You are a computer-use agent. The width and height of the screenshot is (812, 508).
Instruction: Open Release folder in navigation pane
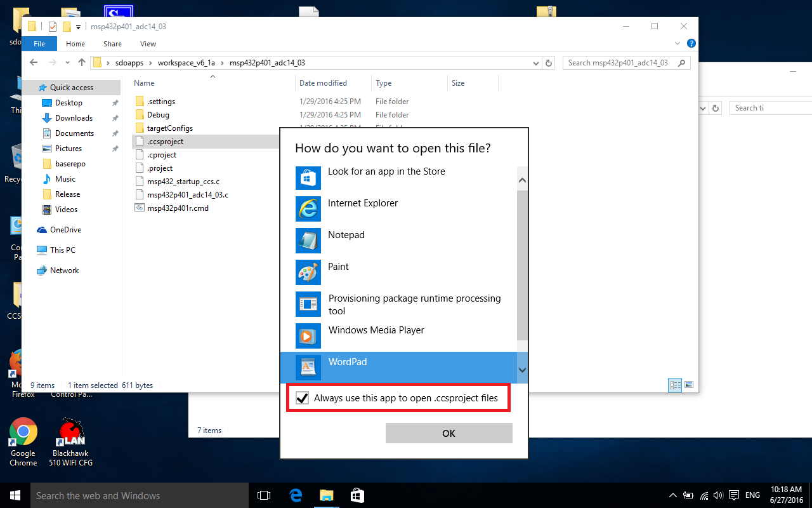67,194
